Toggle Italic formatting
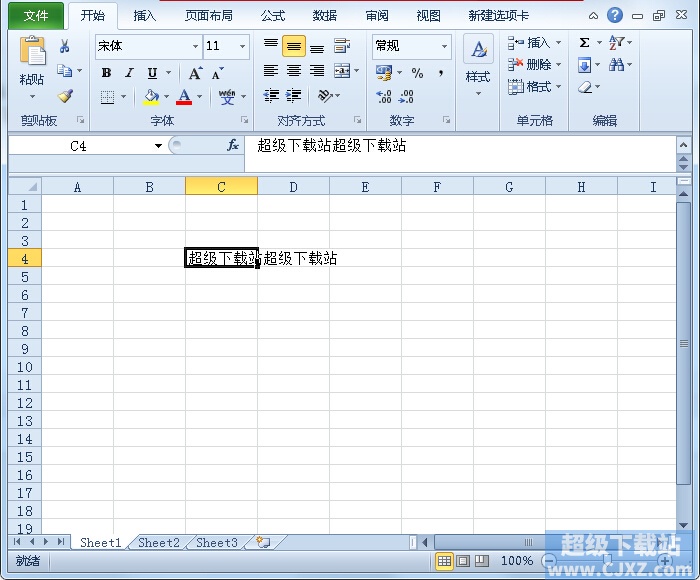 pyautogui.click(x=129, y=73)
